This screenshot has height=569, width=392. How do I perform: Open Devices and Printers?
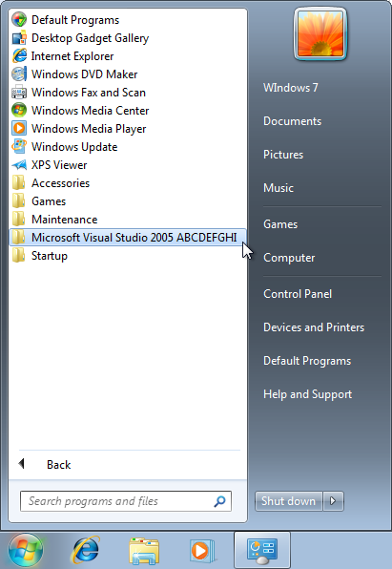(x=314, y=327)
